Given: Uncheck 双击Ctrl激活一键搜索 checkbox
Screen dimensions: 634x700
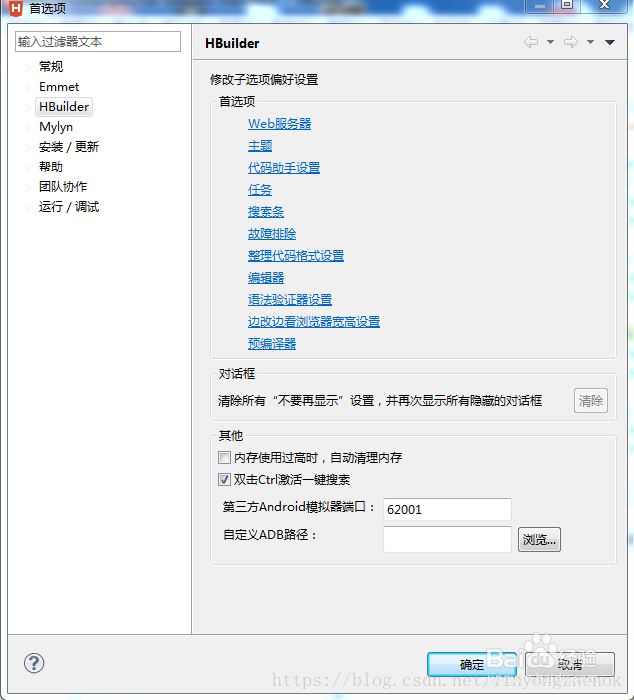Looking at the screenshot, I should click(224, 480).
